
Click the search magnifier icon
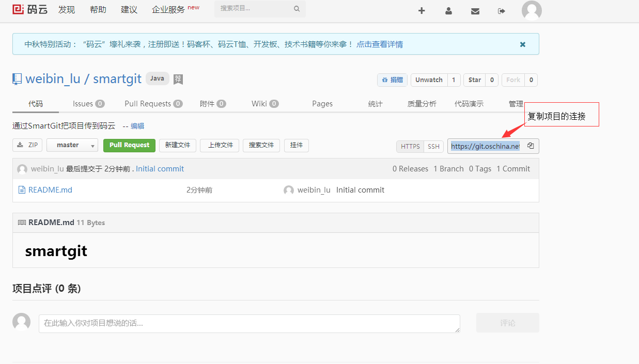(x=297, y=9)
